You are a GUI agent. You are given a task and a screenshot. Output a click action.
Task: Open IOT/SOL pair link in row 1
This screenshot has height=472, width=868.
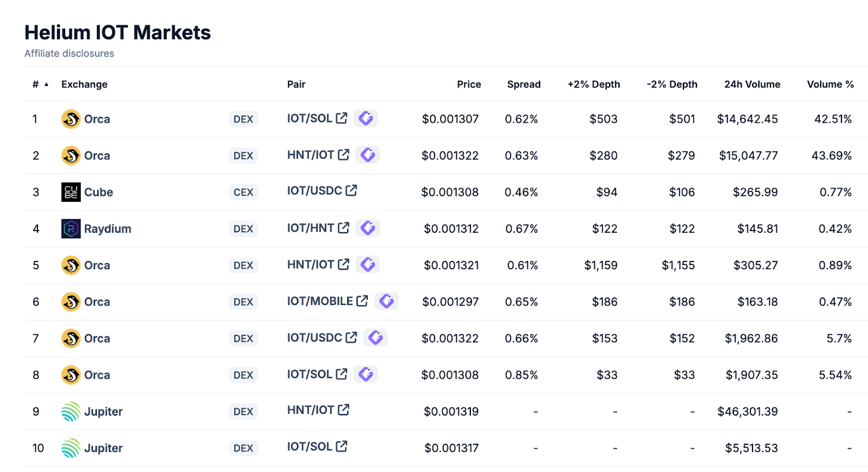(309, 118)
